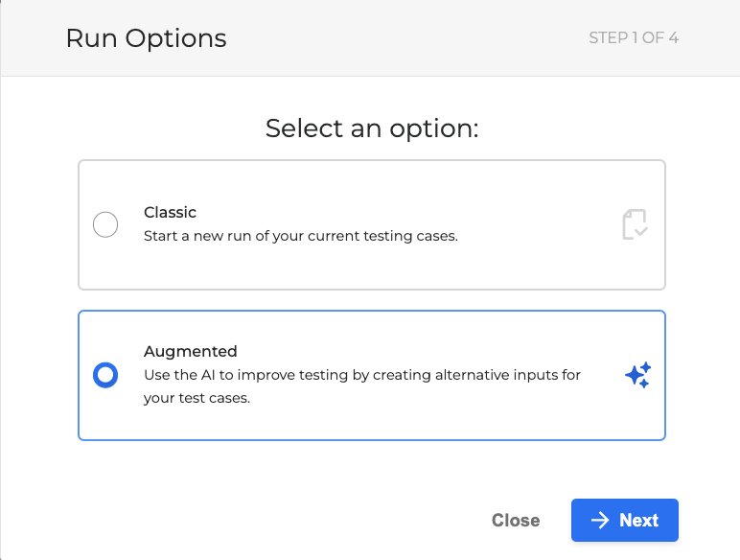
Task: Click the arrow icon in Next button
Action: (600, 521)
